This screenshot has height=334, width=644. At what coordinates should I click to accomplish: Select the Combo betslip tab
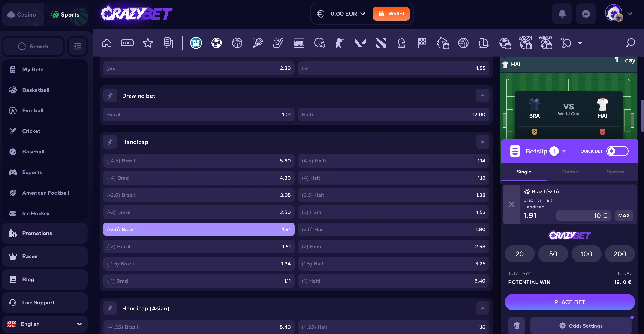click(x=570, y=172)
